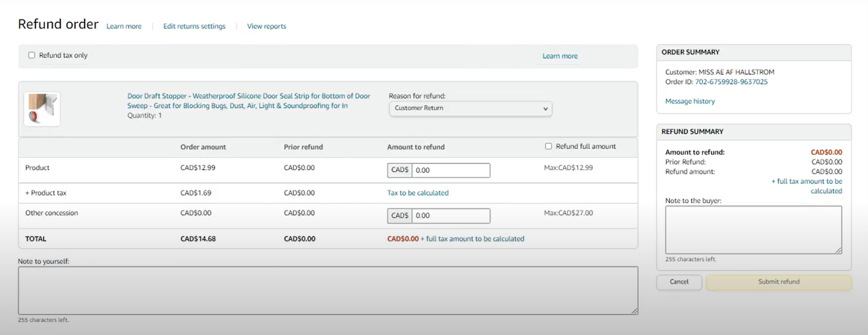Click the Note to yourself text area
This screenshot has height=335, width=868.
[328, 290]
